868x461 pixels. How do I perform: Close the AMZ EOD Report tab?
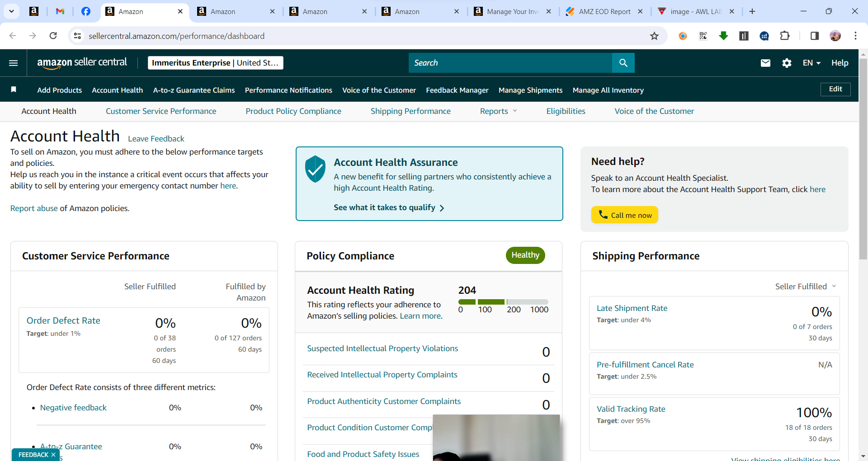640,11
